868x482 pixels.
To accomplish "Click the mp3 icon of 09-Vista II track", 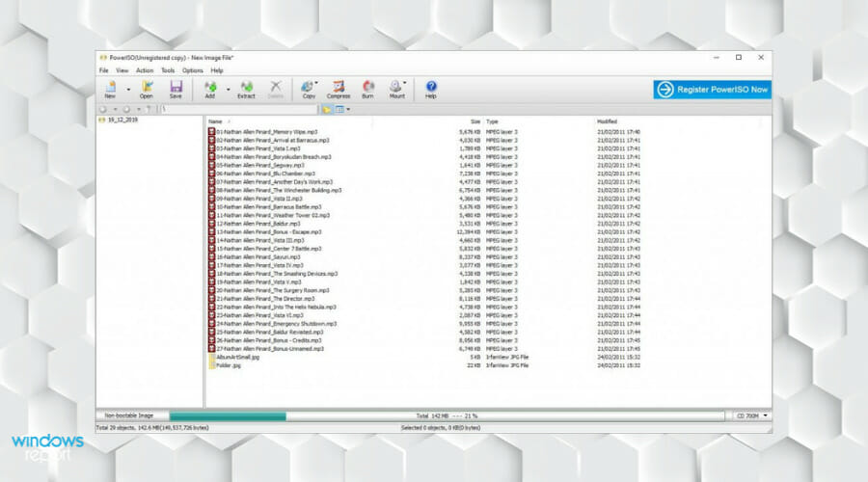I will (x=211, y=199).
